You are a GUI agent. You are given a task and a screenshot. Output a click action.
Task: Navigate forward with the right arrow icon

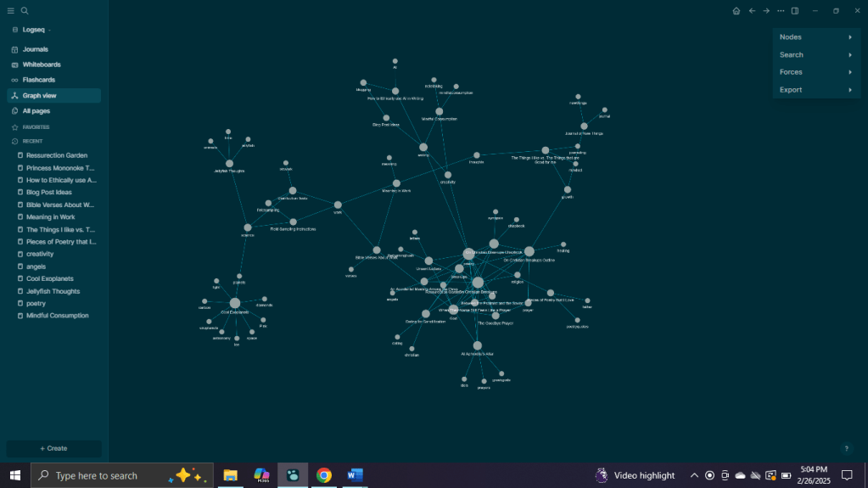pyautogui.click(x=766, y=11)
